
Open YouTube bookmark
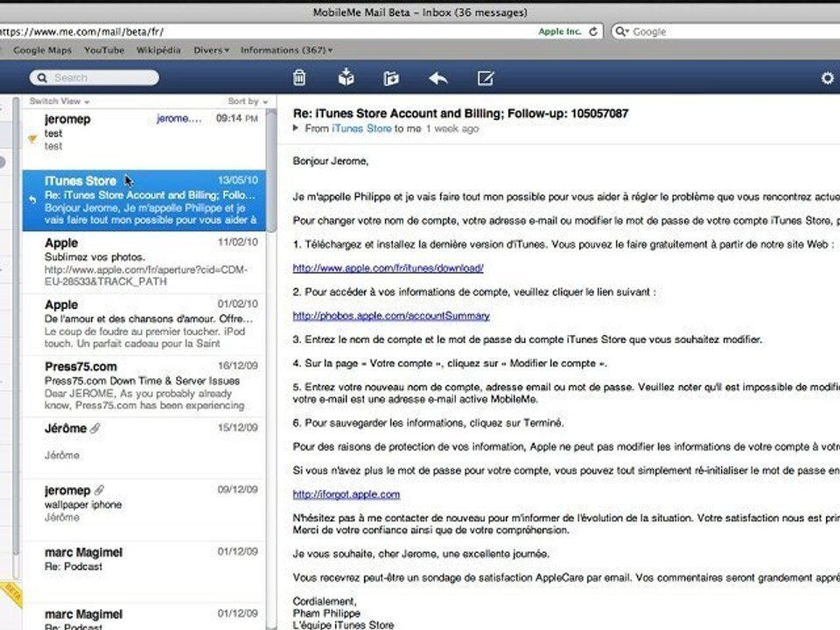[x=104, y=50]
